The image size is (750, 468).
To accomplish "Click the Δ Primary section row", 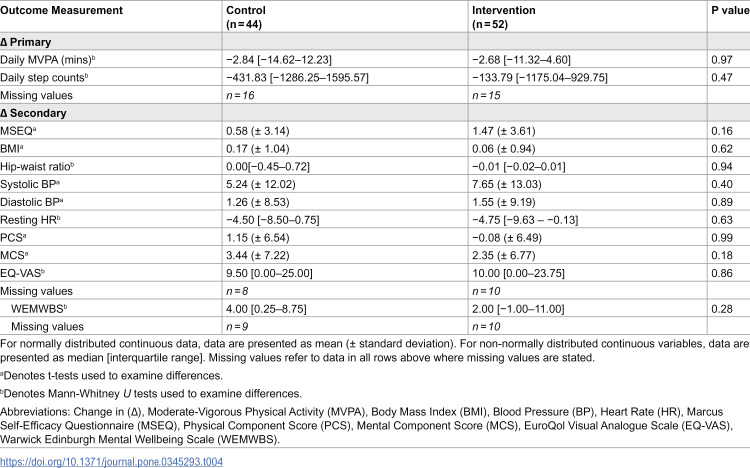I will [x=375, y=42].
